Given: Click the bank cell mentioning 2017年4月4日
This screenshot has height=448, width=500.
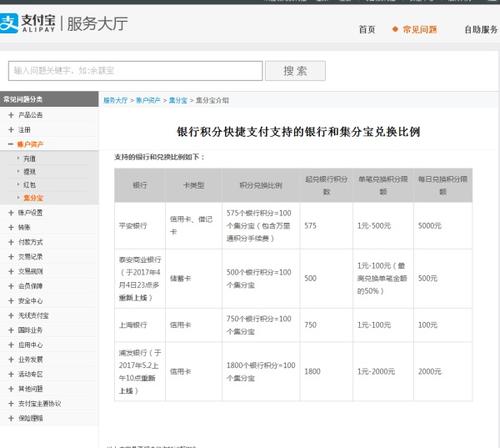Looking at the screenshot, I should (x=140, y=278).
